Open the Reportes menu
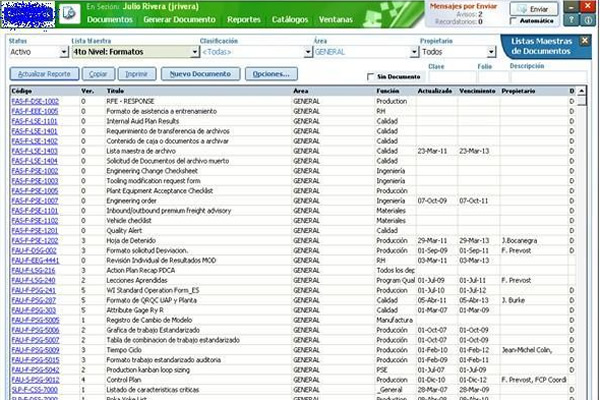Image resolution: width=600 pixels, height=400 pixels. [244, 20]
